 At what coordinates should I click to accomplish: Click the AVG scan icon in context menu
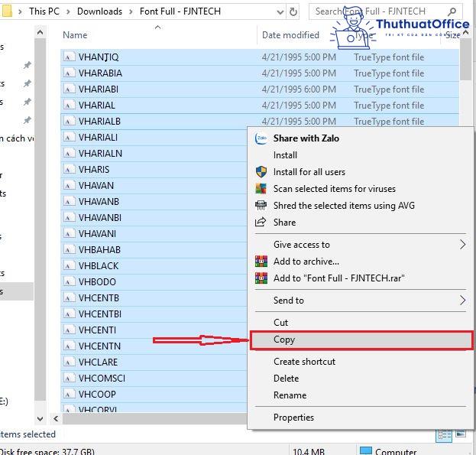point(261,189)
